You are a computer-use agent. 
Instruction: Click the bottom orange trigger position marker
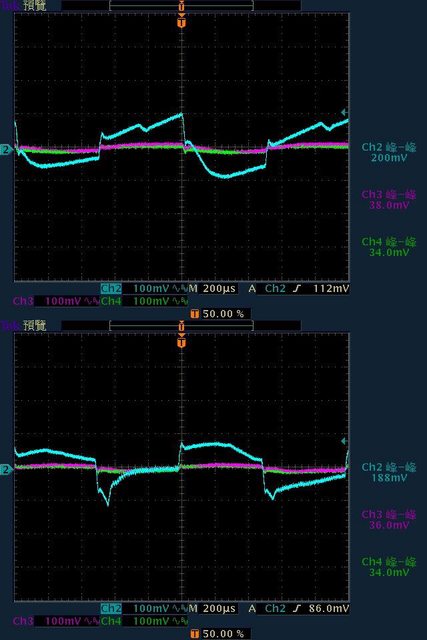pyautogui.click(x=182, y=342)
